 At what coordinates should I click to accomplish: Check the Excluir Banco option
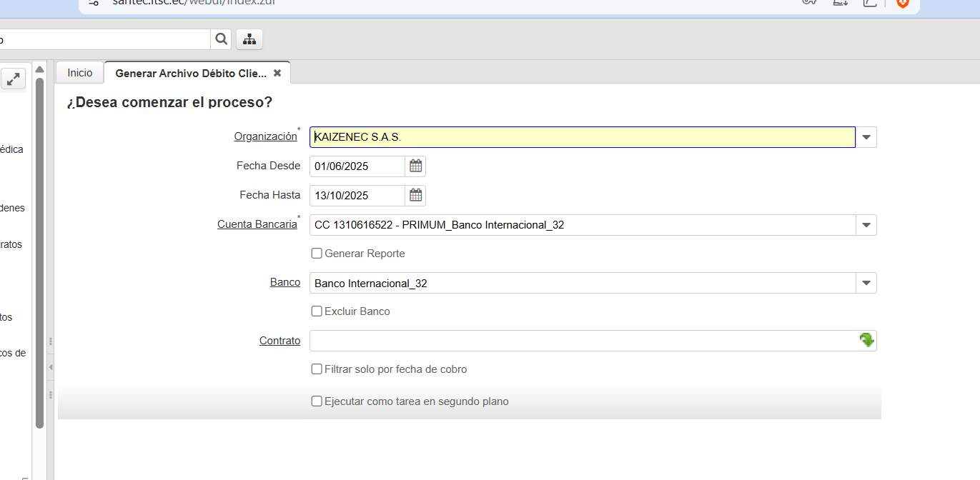[317, 311]
